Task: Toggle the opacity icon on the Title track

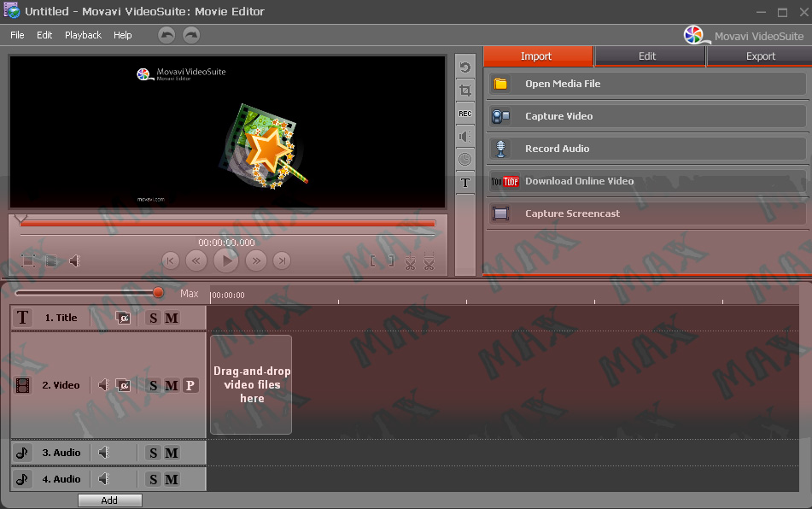Action: click(x=123, y=318)
